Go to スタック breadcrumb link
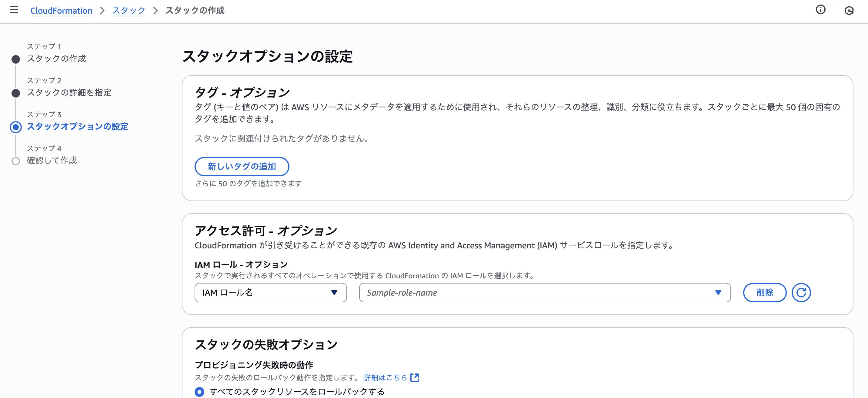This screenshot has width=868, height=398. coord(129,11)
